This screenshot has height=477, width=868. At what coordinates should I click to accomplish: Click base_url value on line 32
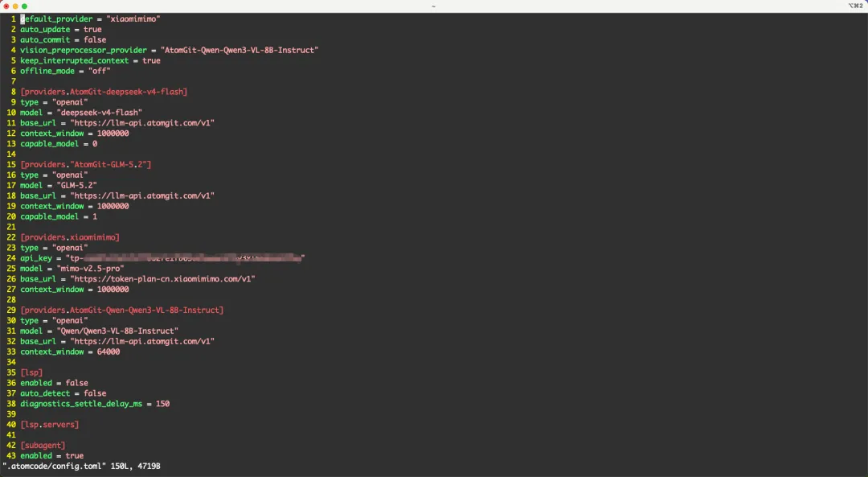coord(142,341)
